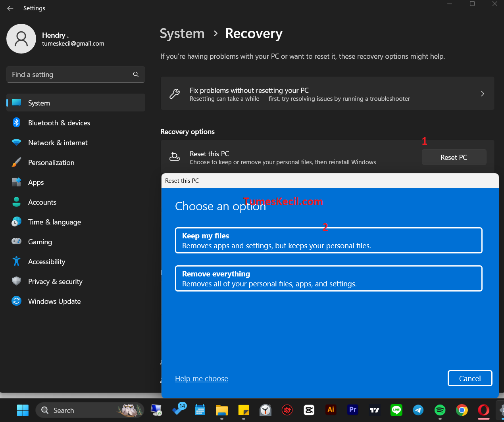Image resolution: width=504 pixels, height=422 pixels.
Task: Click the back arrow in Settings
Action: point(10,8)
